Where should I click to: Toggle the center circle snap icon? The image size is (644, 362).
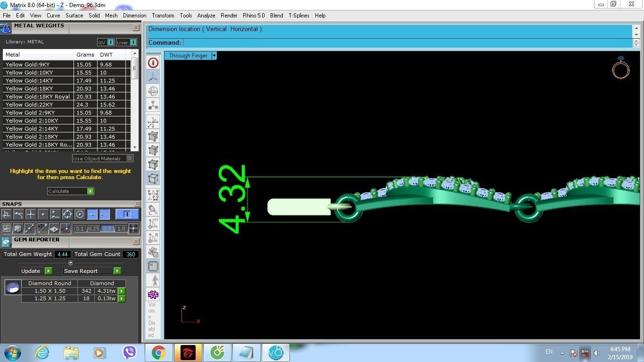click(80, 214)
